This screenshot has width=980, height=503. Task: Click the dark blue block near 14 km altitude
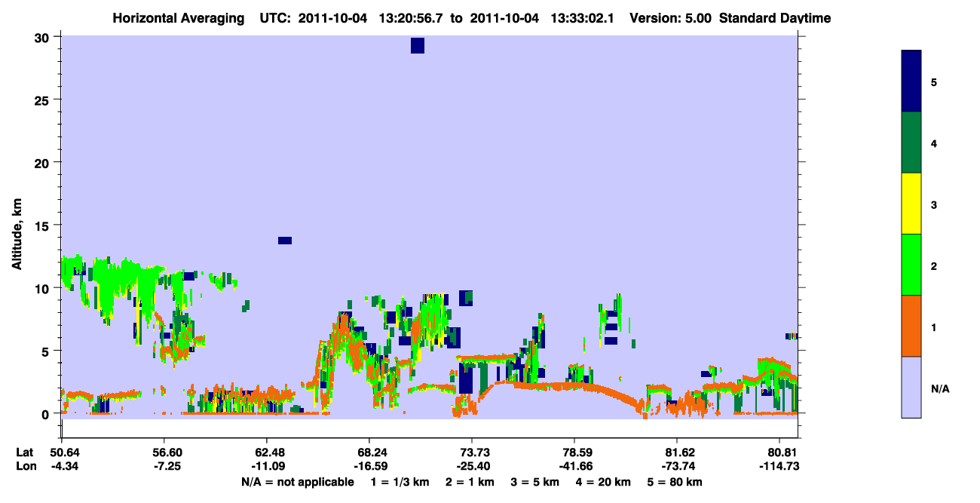[x=284, y=241]
